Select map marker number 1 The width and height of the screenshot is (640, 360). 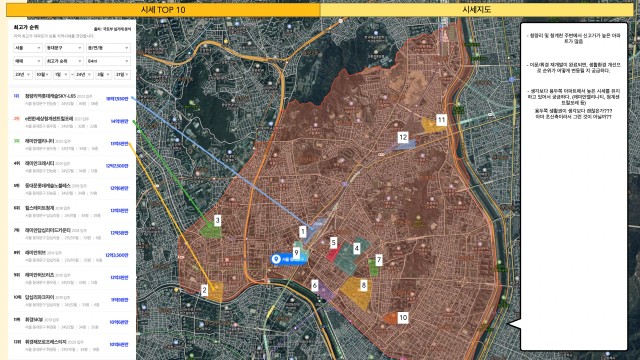click(302, 232)
